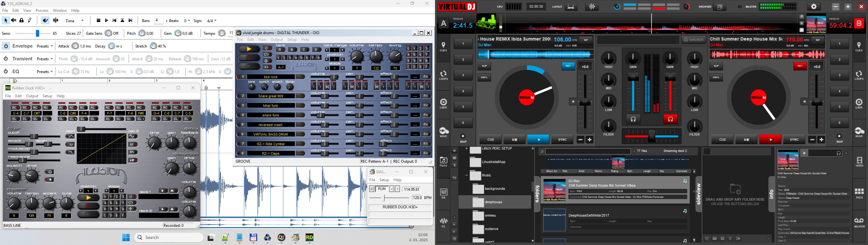Select the pencil draw tool
The height and width of the screenshot is (245, 868).
pyautogui.click(x=30, y=21)
